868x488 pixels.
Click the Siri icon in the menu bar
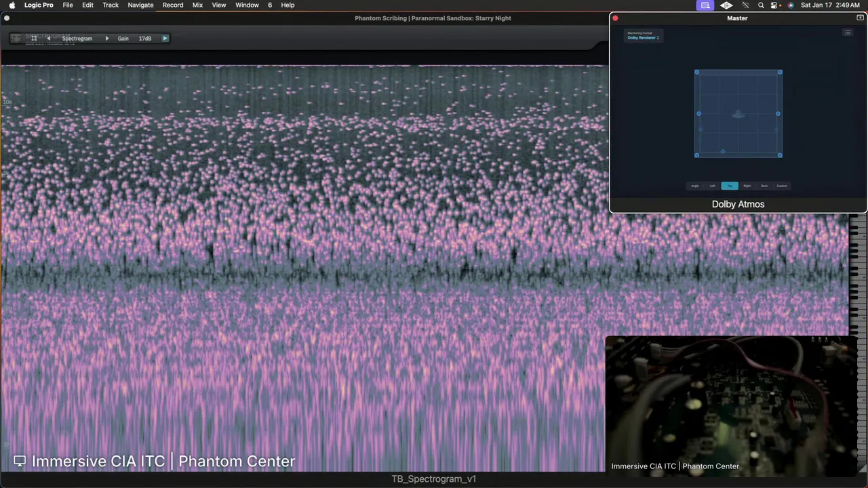pyautogui.click(x=790, y=5)
